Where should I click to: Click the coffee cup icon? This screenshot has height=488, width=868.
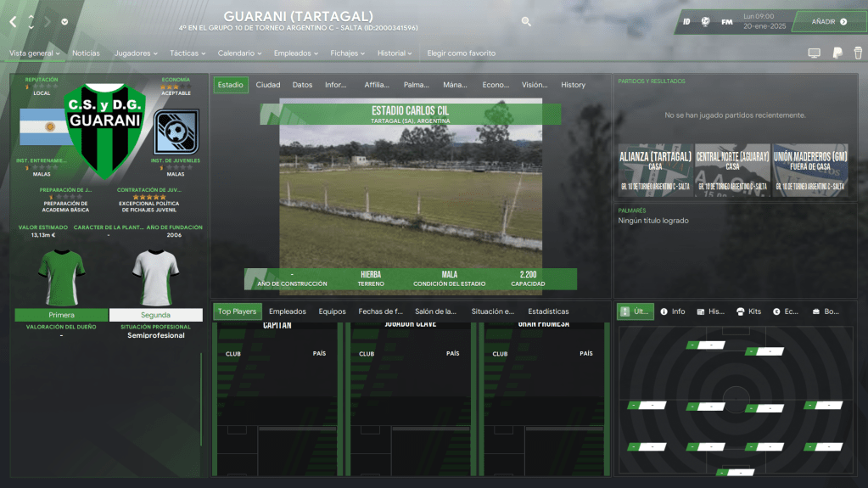coord(858,53)
